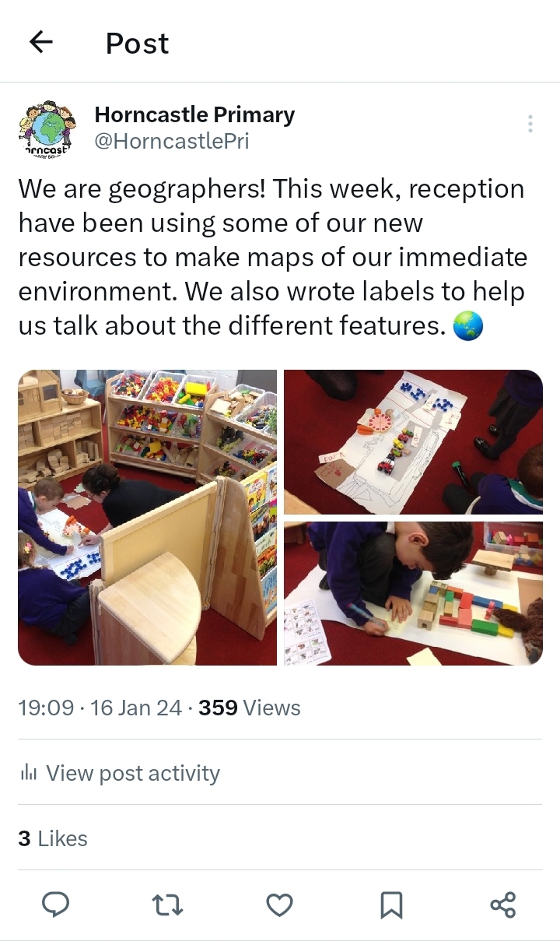Like the post with heart icon
The image size is (560, 952).
(279, 905)
